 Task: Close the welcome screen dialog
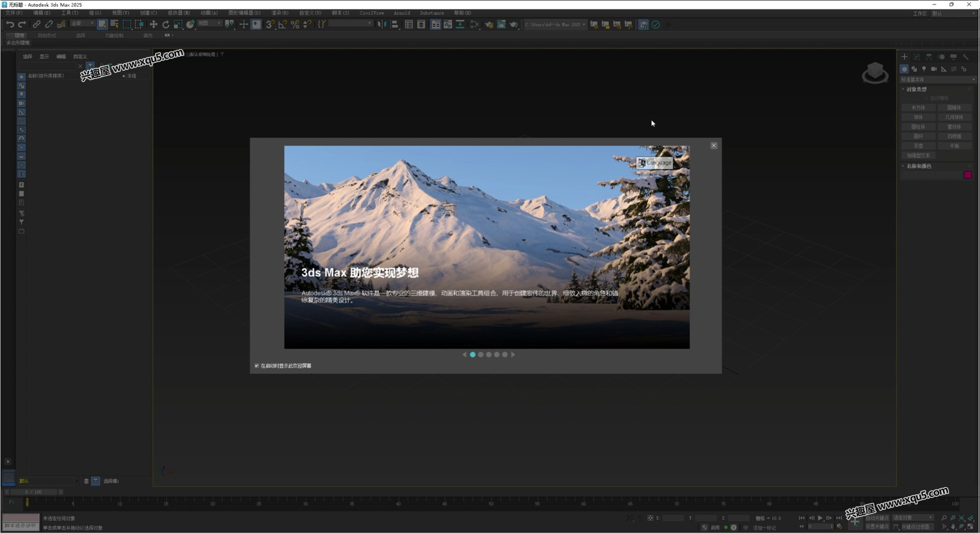click(714, 146)
